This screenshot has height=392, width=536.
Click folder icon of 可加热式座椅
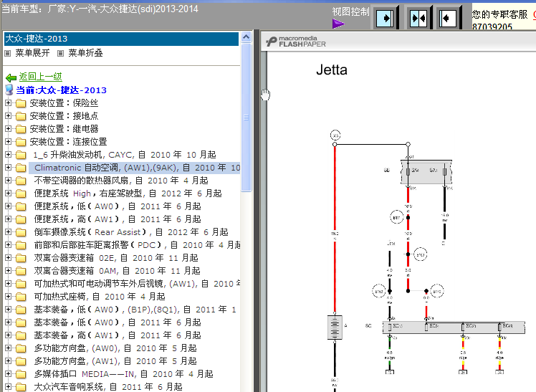pyautogui.click(x=21, y=297)
